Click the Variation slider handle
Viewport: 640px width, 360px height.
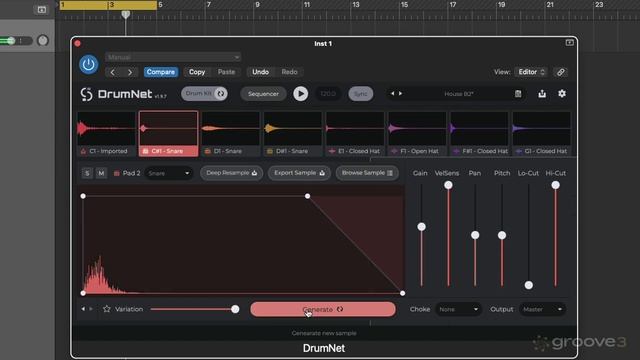click(235, 309)
